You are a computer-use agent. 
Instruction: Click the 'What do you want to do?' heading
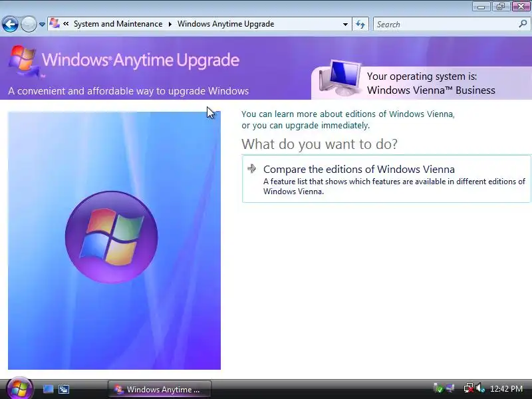tap(319, 144)
